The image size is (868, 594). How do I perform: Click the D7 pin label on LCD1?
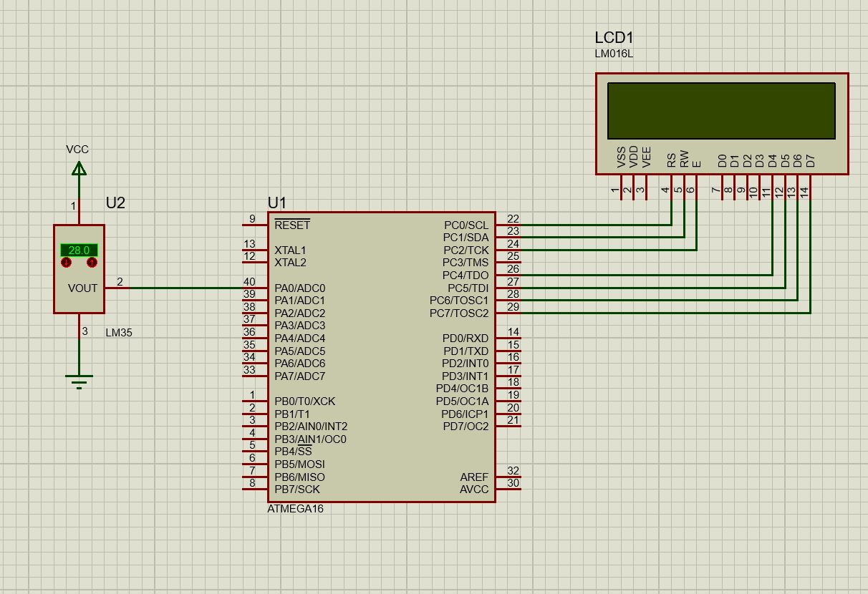[811, 161]
